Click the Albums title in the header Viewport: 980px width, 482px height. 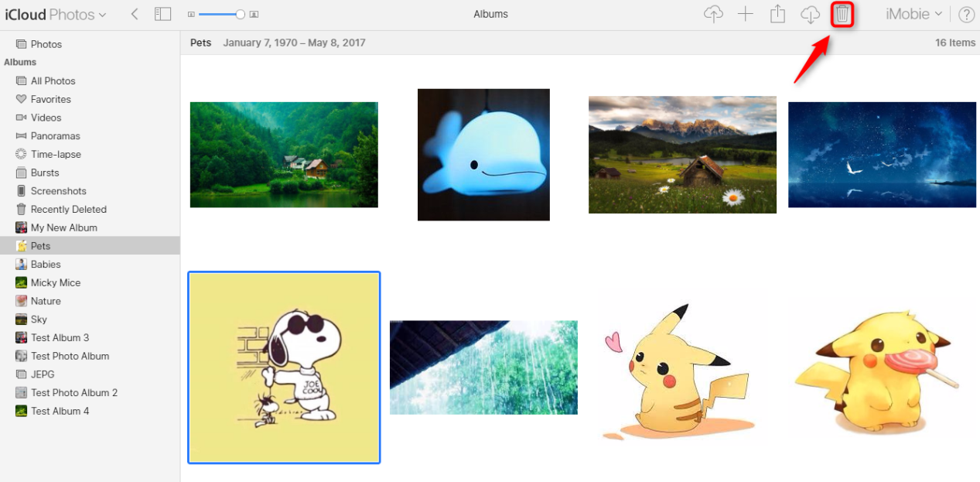[491, 14]
